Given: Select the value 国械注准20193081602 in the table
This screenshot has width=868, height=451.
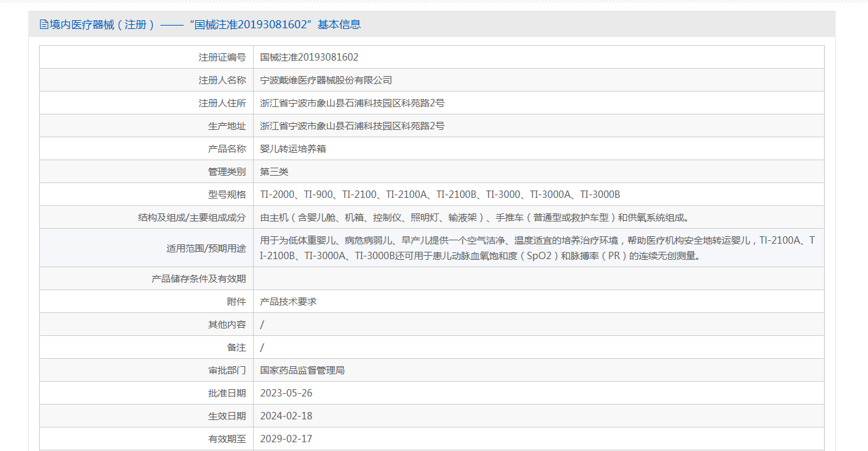Looking at the screenshot, I should (310, 57).
